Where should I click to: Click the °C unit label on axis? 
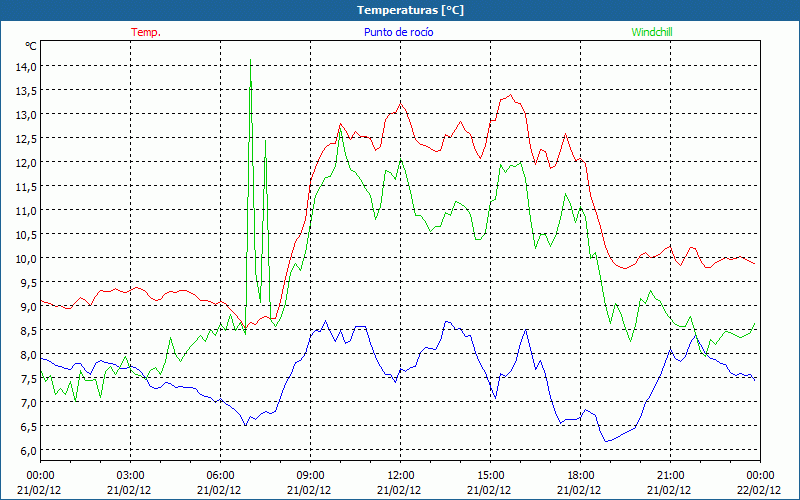pos(31,46)
